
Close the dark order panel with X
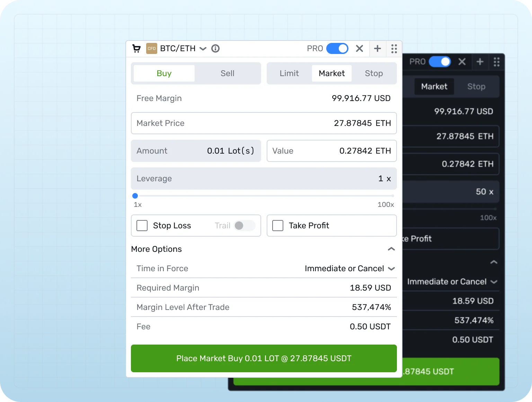[x=462, y=62]
